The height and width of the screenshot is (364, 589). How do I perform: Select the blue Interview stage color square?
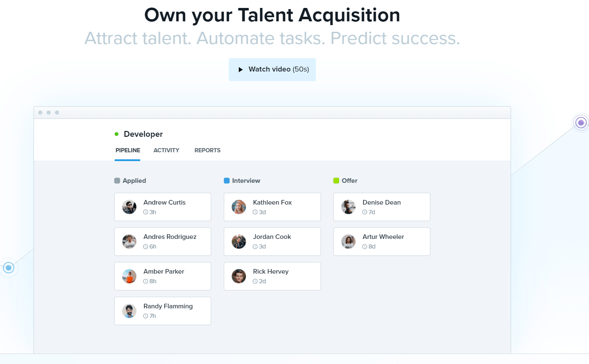227,181
